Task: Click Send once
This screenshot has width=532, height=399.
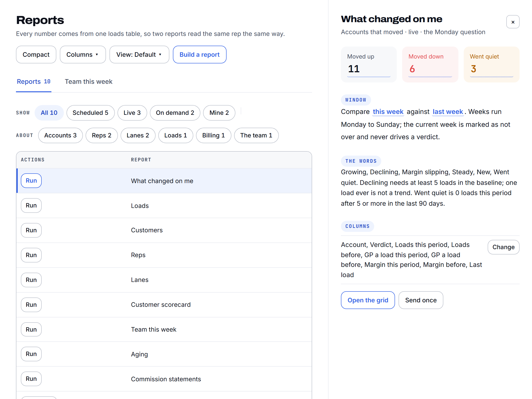Action: [x=421, y=300]
